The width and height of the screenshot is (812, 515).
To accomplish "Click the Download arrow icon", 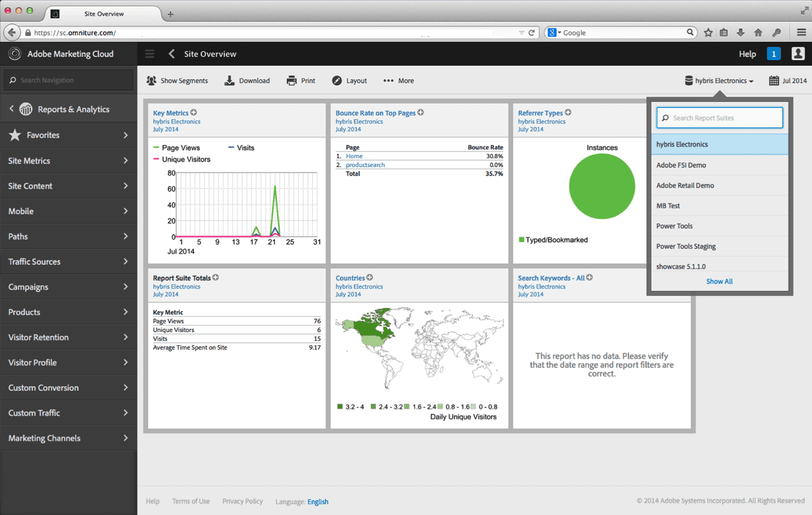I will coord(229,80).
